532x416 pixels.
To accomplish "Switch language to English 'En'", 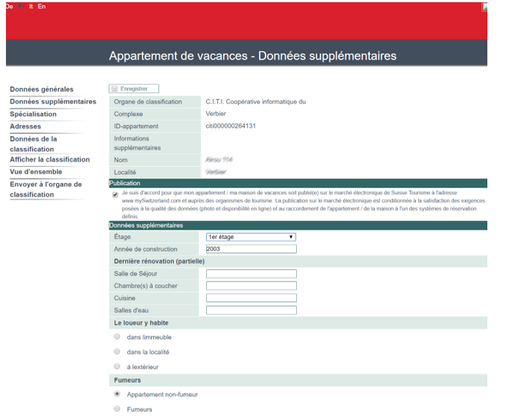I will click(42, 5).
